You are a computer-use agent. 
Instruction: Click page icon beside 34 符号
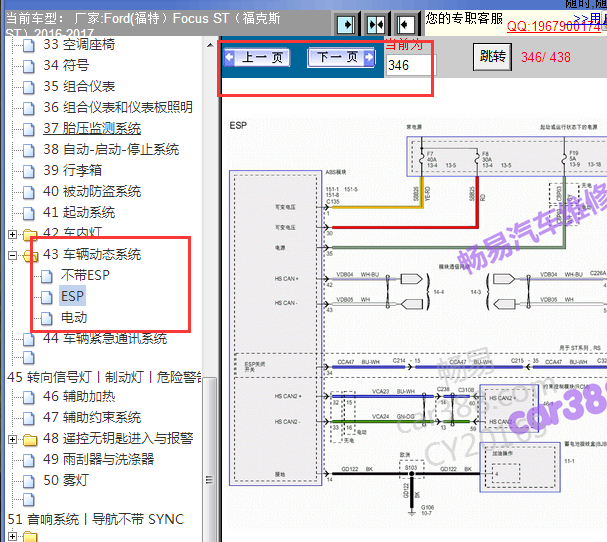(x=29, y=66)
